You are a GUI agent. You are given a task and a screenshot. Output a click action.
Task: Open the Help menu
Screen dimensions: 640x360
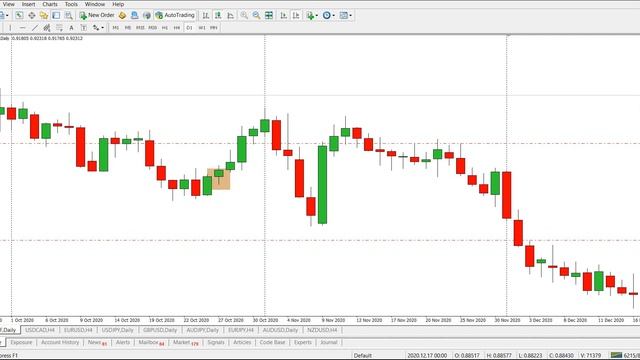point(118,4)
